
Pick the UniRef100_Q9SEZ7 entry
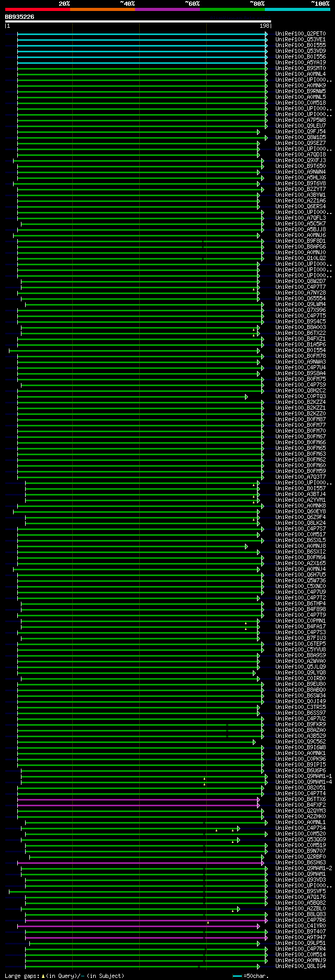coord(300,143)
